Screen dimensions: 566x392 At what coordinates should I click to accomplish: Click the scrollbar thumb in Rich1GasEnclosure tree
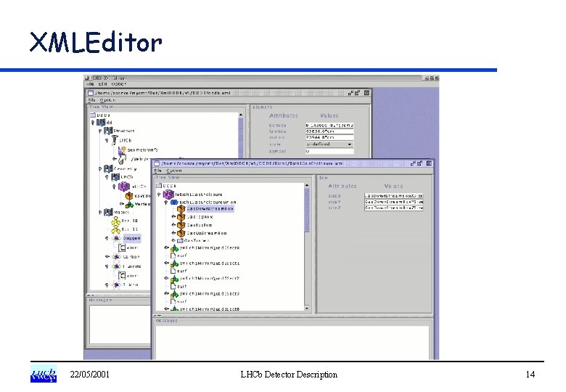tap(307, 210)
